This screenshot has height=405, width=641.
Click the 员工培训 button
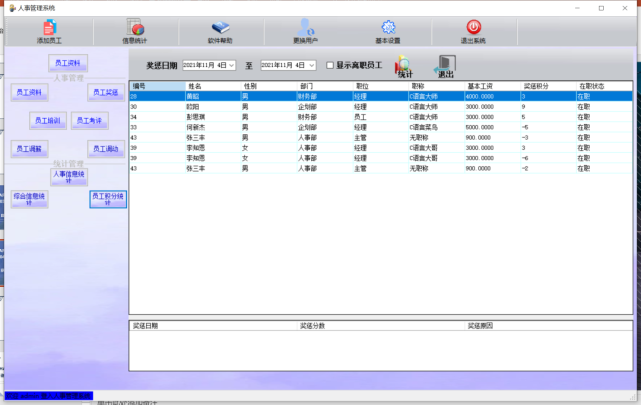[47, 121]
